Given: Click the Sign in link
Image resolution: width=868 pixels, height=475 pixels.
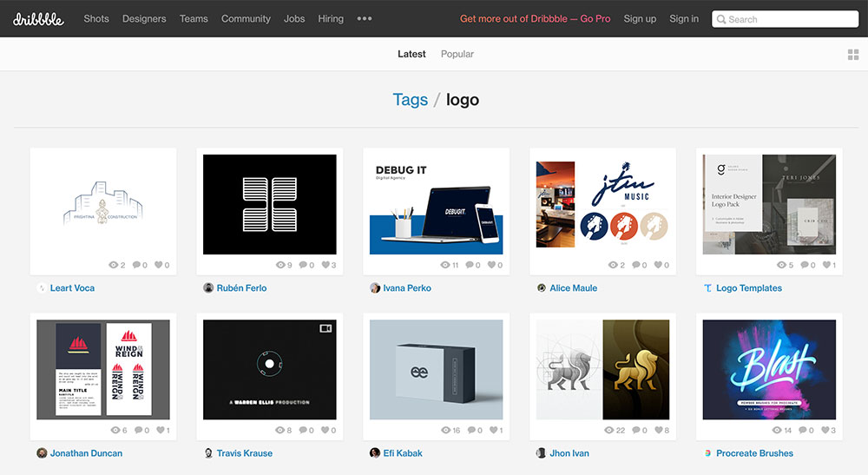Looking at the screenshot, I should point(684,19).
